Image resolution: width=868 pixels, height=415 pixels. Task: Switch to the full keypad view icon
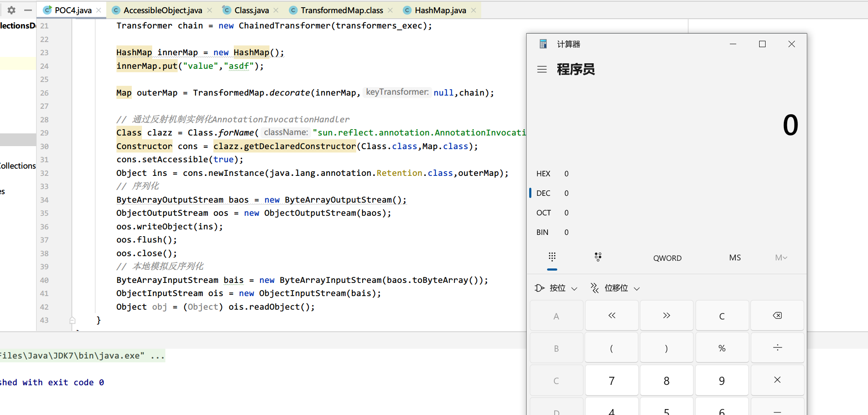click(x=552, y=257)
